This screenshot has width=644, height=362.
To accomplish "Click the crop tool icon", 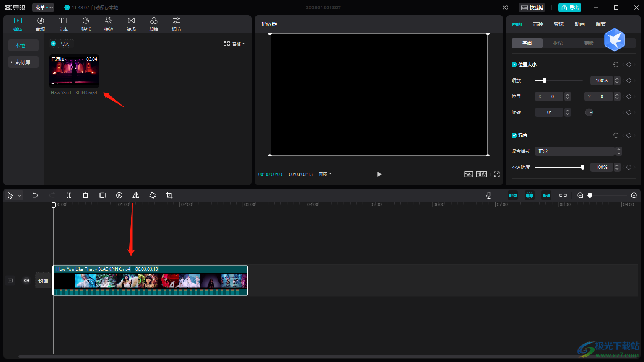I will 169,195.
